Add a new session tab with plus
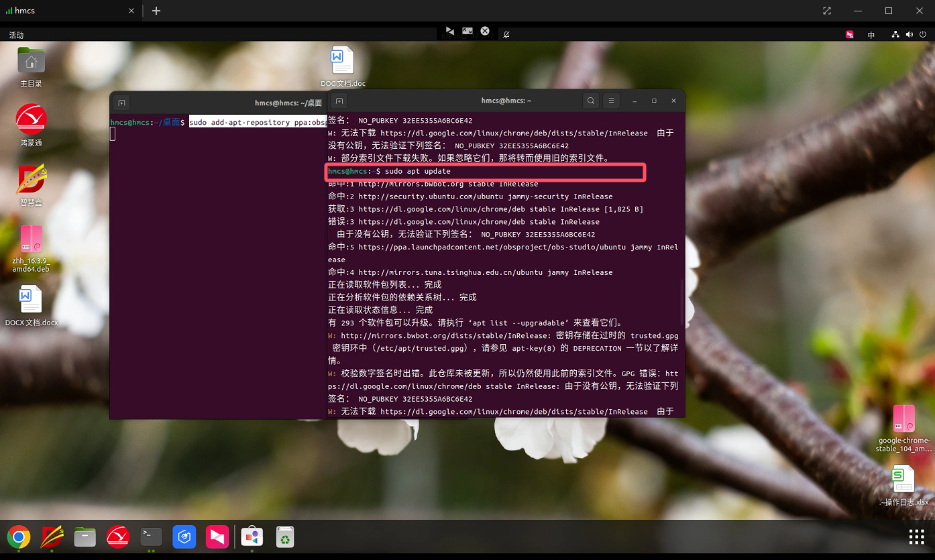The height and width of the screenshot is (560, 935). (156, 11)
